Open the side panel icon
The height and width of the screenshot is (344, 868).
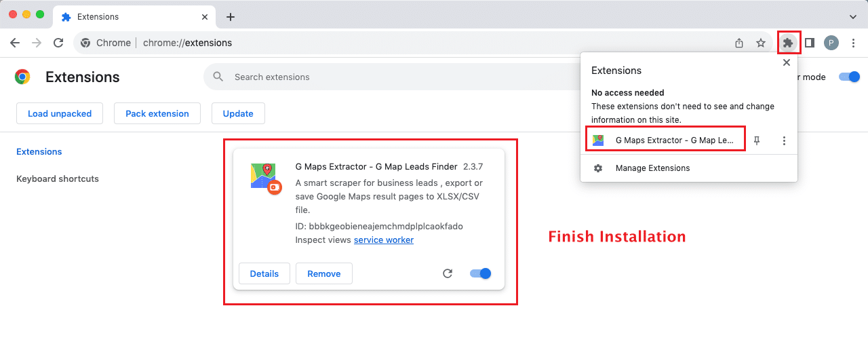tap(810, 43)
